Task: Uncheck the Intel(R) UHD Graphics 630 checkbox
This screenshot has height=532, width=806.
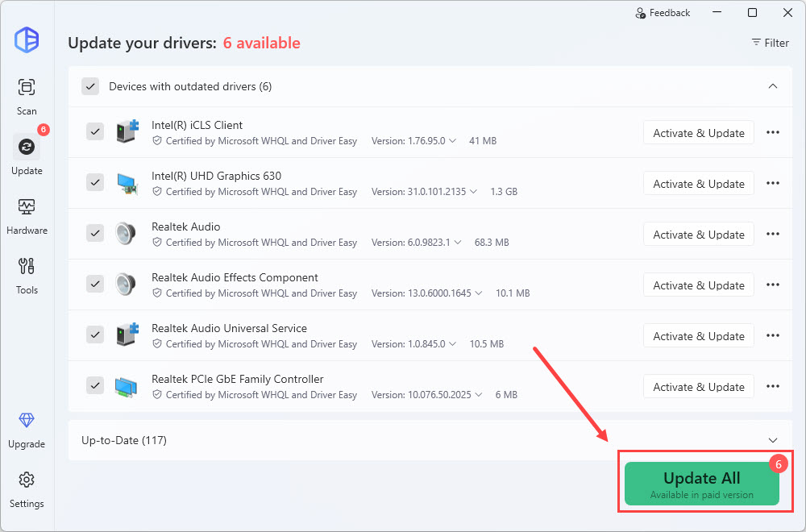Action: [x=95, y=183]
